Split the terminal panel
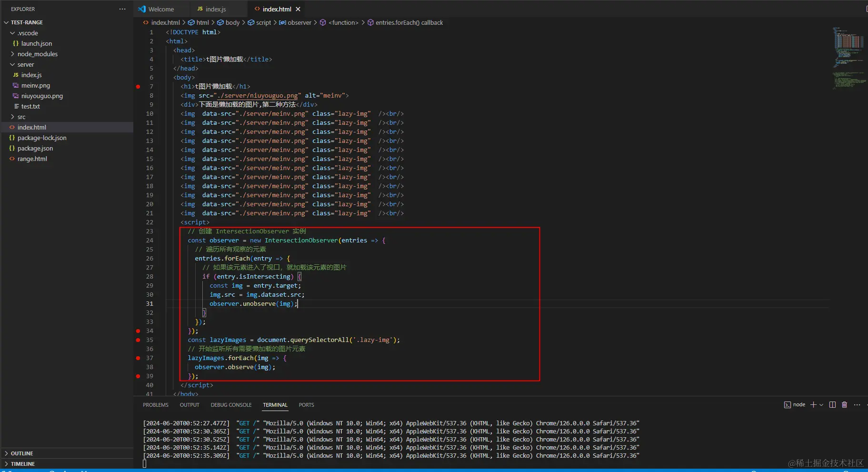Image resolution: width=868 pixels, height=472 pixels. pyautogui.click(x=832, y=405)
